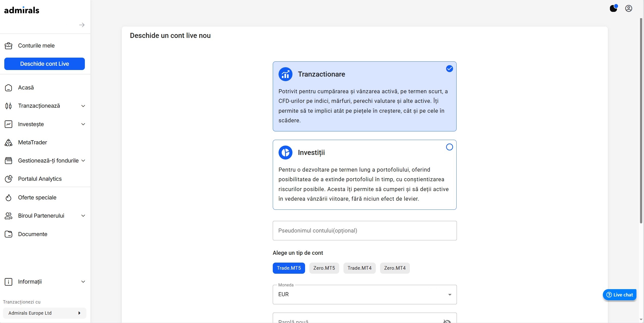Click the Deschide cont Live button

coord(44,64)
